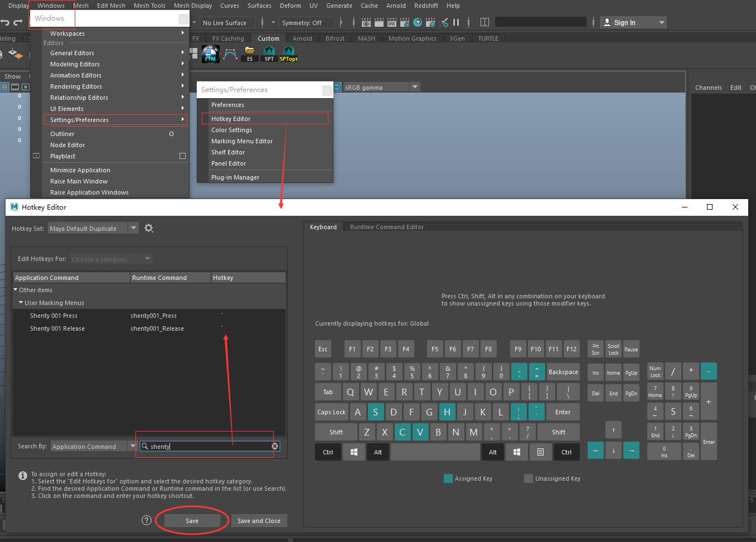Click the menu key on virtual keyboard
Screen dimensions: 756x542
click(x=540, y=452)
